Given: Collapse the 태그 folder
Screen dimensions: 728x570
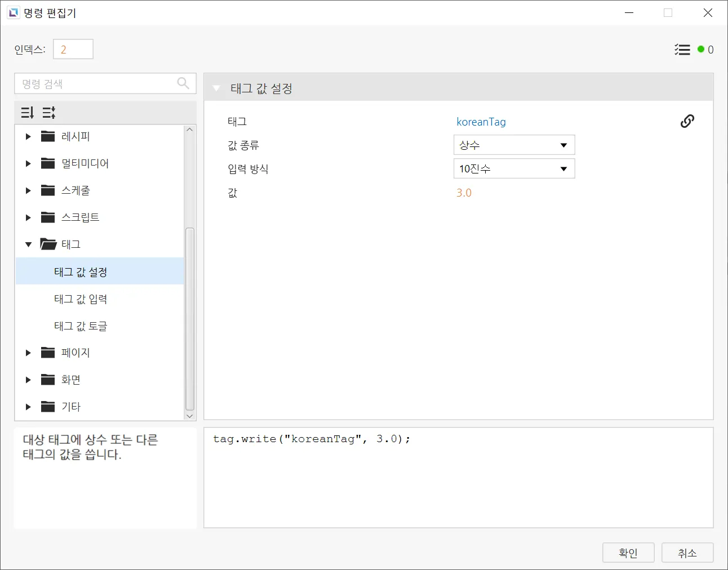Looking at the screenshot, I should tap(28, 244).
